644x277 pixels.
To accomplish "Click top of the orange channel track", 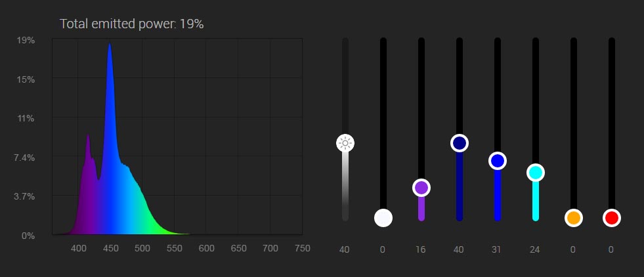I will [x=574, y=43].
